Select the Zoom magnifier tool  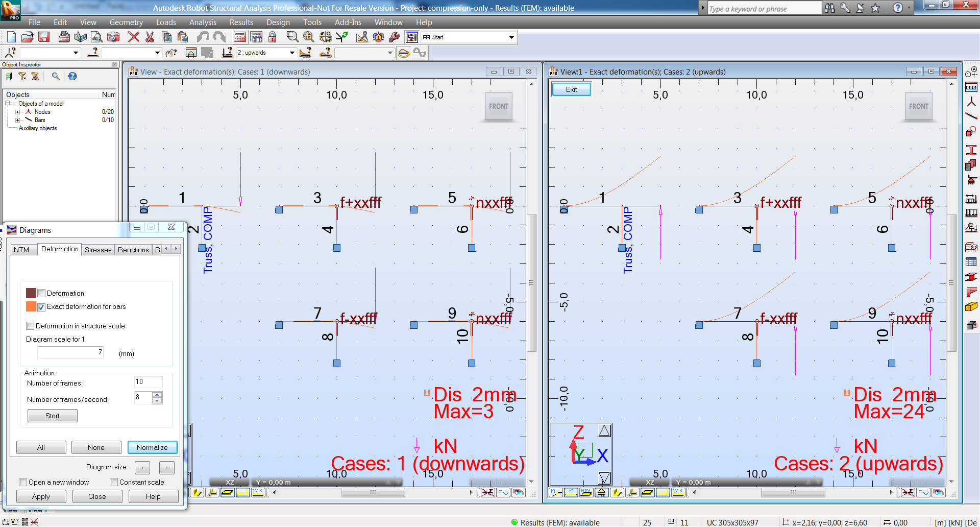click(x=292, y=37)
